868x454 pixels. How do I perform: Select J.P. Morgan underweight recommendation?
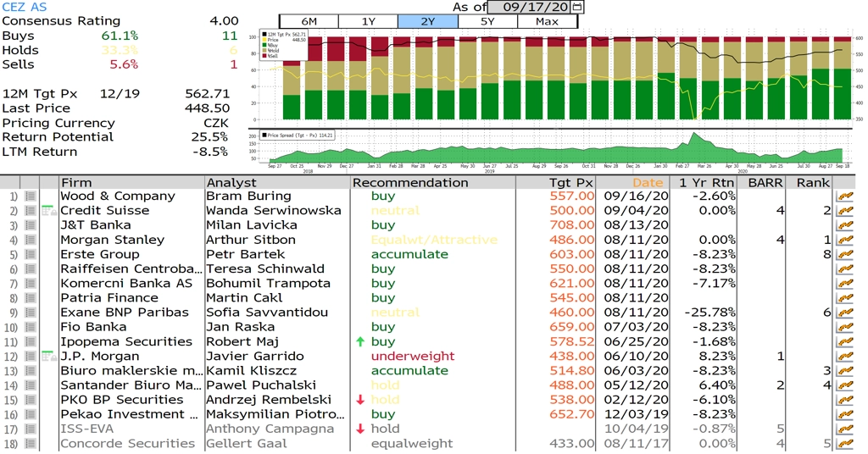click(x=413, y=356)
